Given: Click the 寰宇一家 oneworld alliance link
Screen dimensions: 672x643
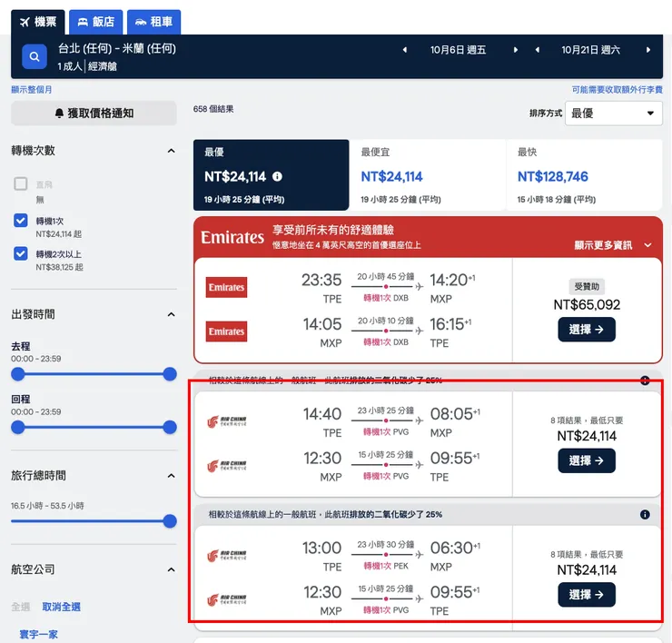Looking at the screenshot, I should (x=38, y=634).
